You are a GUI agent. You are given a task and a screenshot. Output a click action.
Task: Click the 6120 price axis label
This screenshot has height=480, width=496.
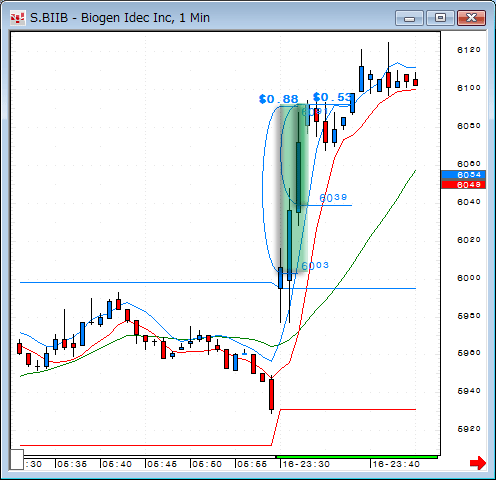469,50
